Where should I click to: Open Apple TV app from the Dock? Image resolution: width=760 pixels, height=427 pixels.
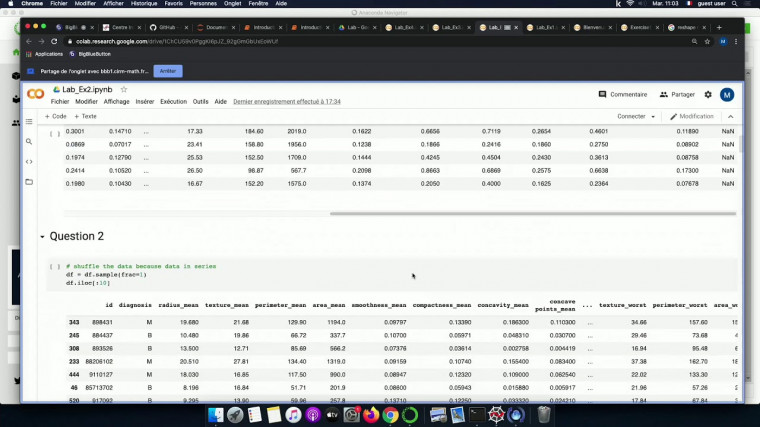point(332,415)
